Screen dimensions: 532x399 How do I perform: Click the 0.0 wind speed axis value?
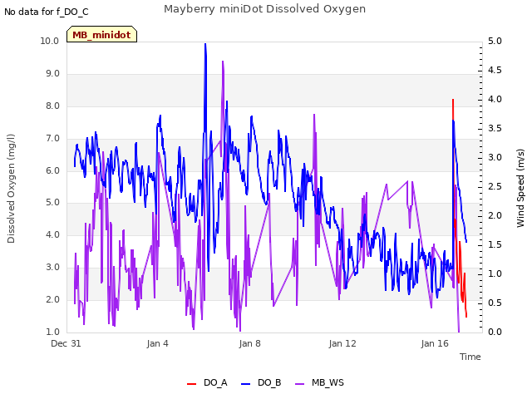(x=495, y=332)
